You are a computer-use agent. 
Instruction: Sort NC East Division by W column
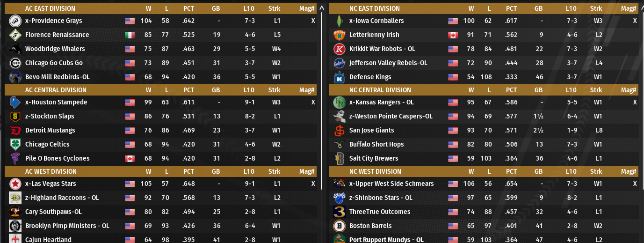471,9
